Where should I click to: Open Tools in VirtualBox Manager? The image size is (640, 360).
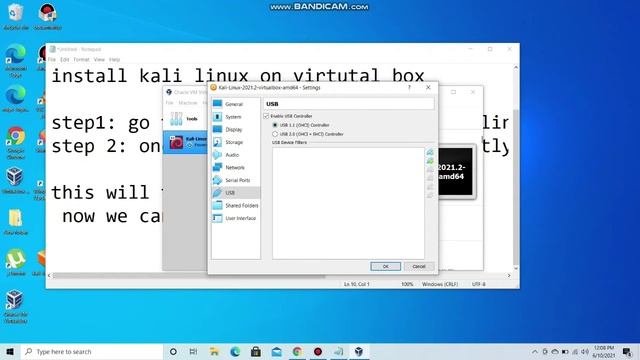185,119
